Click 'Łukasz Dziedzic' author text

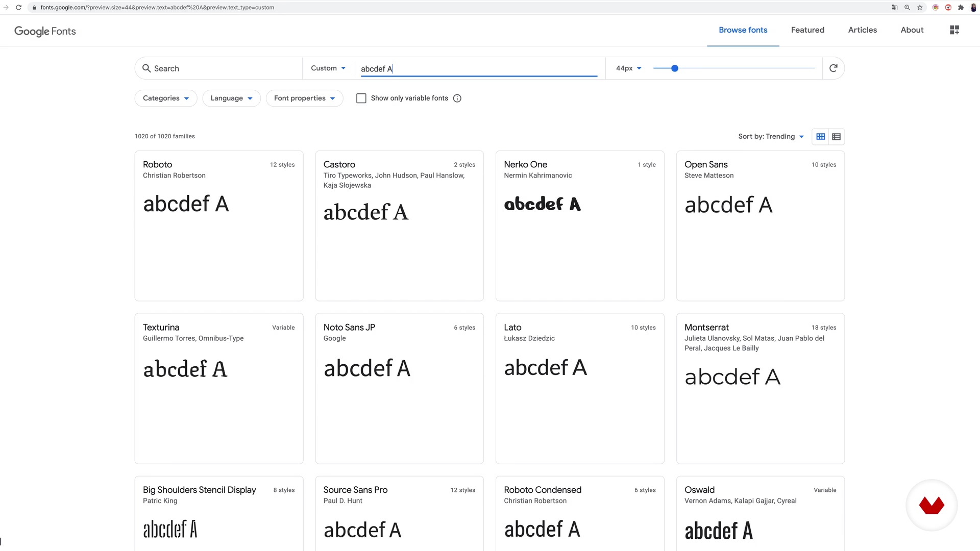point(529,338)
